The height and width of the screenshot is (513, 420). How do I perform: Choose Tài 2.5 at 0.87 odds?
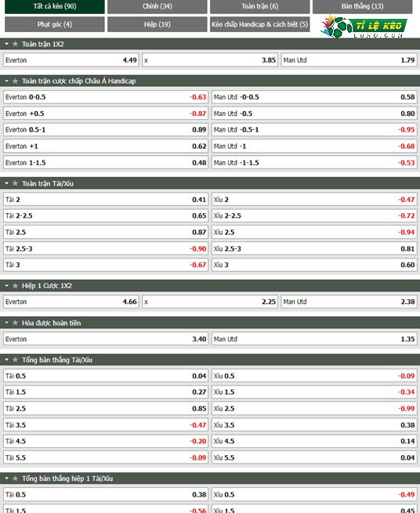(106, 233)
